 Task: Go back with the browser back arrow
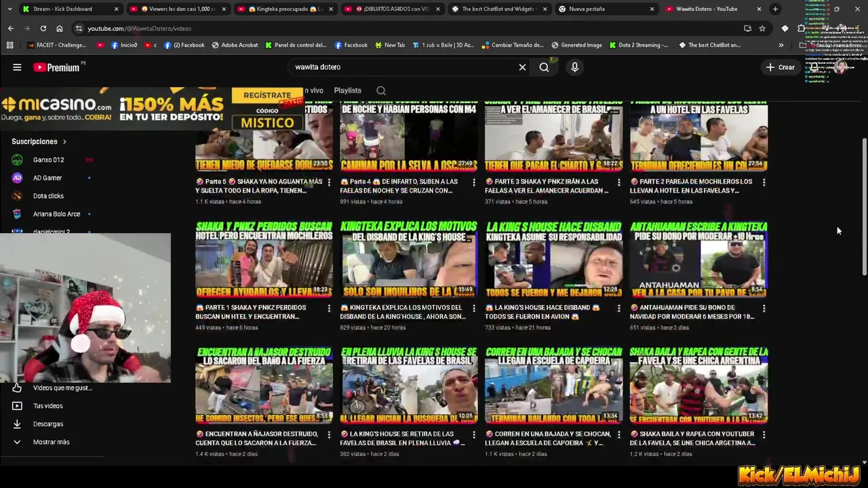[11, 28]
